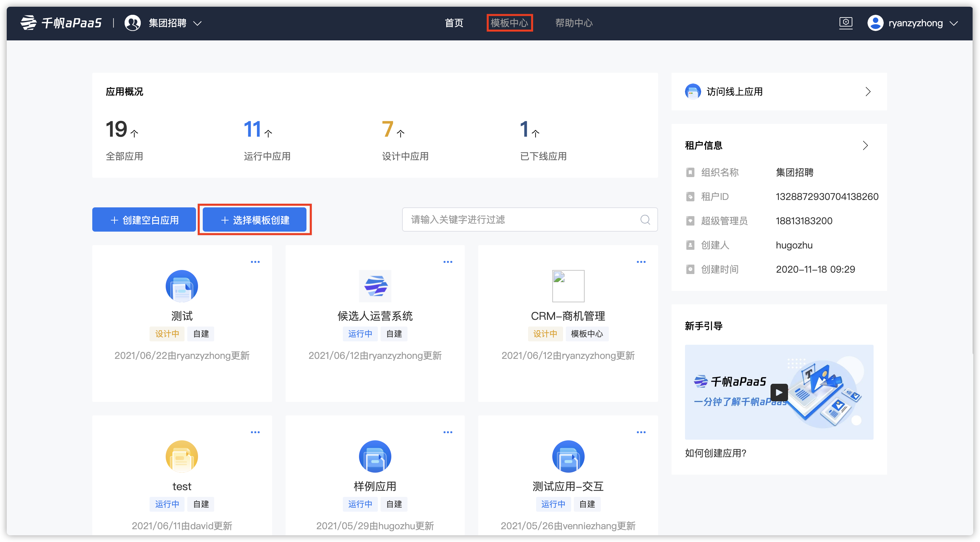
Task: Open more options for 样例应用 card
Action: point(448,432)
